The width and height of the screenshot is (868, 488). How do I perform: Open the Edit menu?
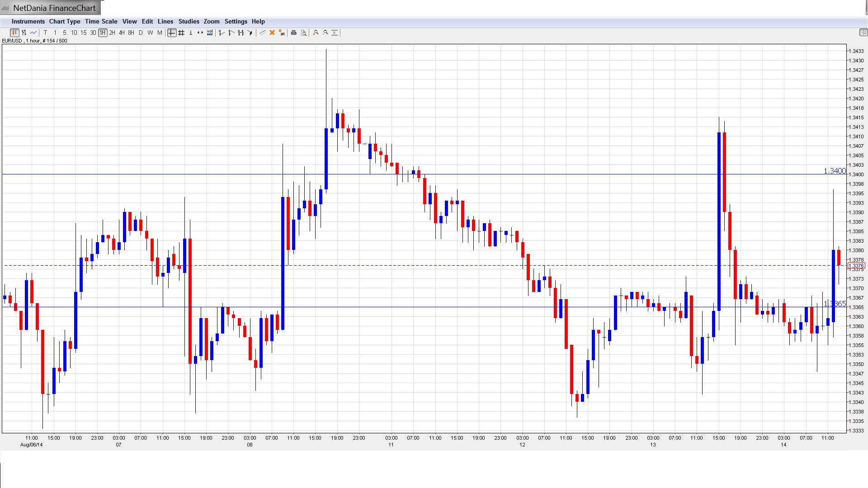point(147,21)
